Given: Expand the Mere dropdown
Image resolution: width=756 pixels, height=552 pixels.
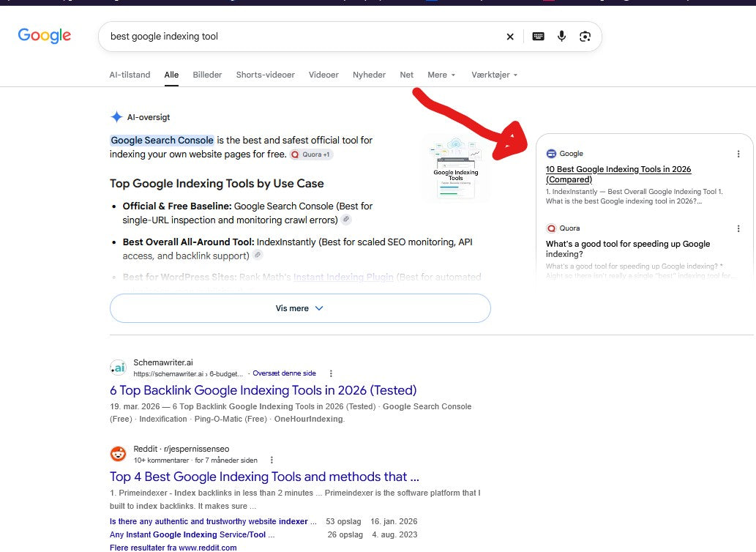Looking at the screenshot, I should point(441,75).
